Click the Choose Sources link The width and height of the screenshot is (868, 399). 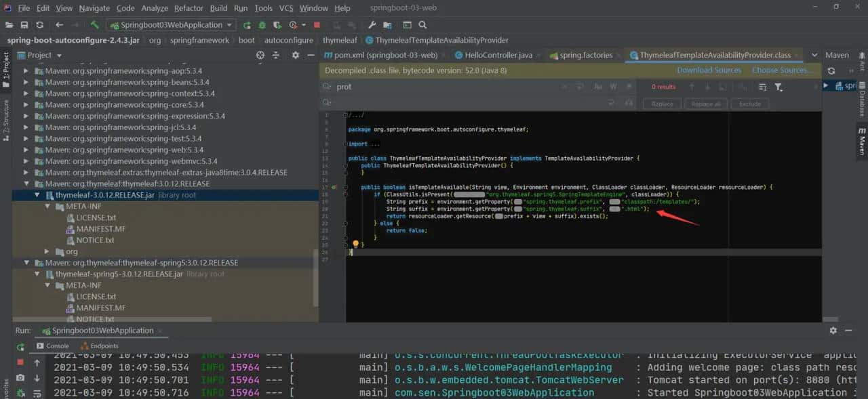coord(781,70)
